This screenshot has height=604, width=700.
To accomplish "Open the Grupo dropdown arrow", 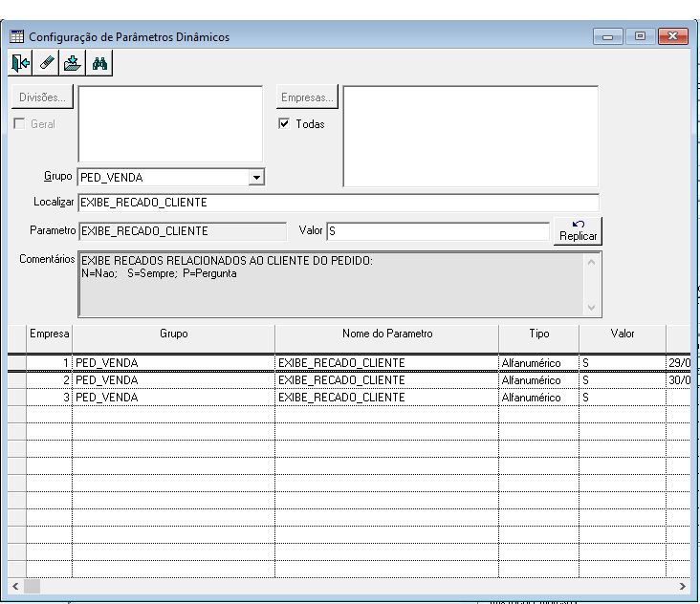I will tap(256, 177).
